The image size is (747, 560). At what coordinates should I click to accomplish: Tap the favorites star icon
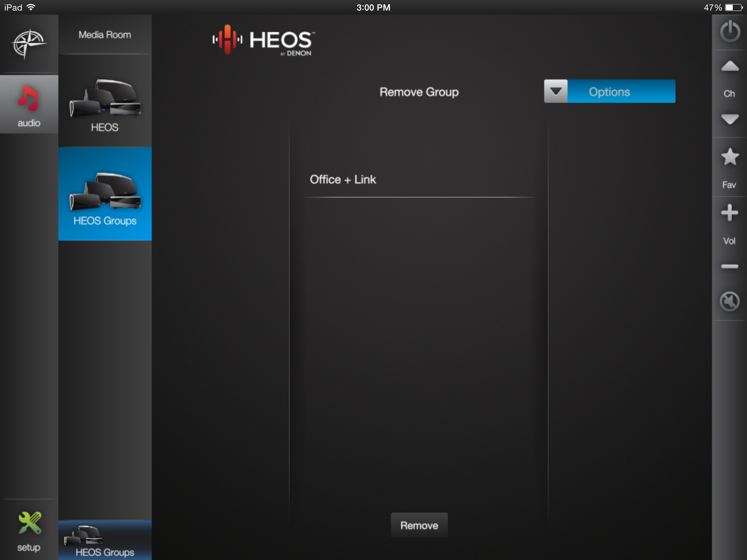click(729, 157)
